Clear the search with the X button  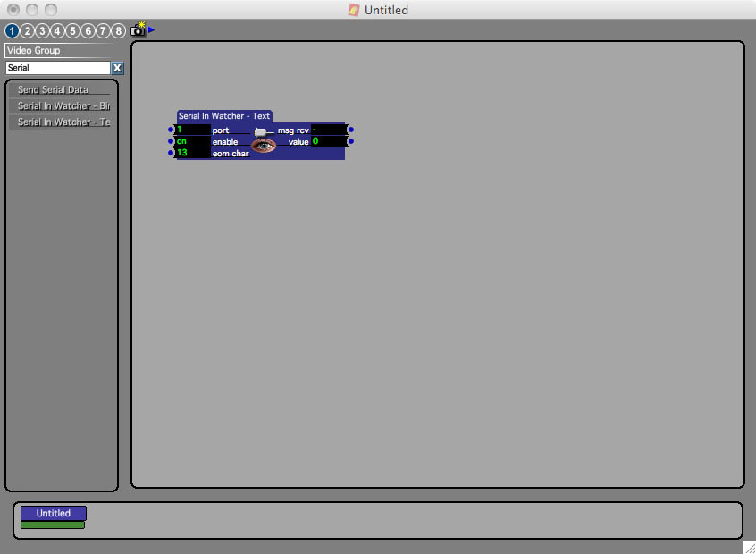[x=117, y=68]
